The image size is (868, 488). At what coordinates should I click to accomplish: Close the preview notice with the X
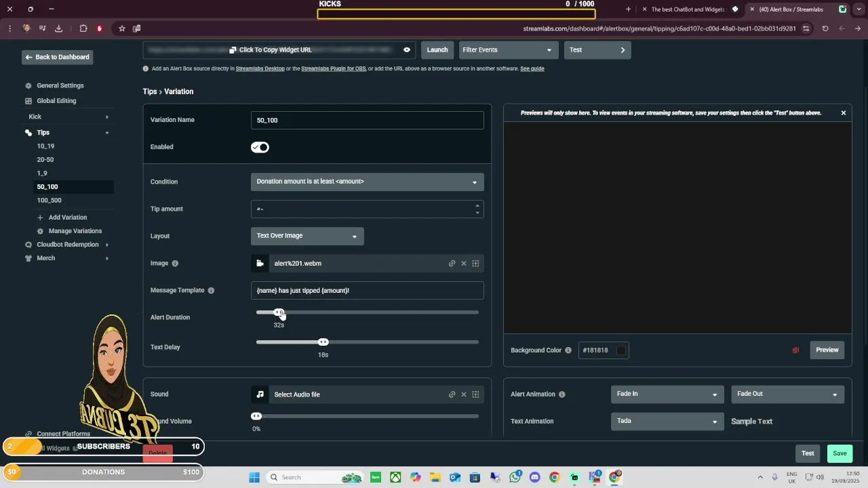pyautogui.click(x=844, y=113)
